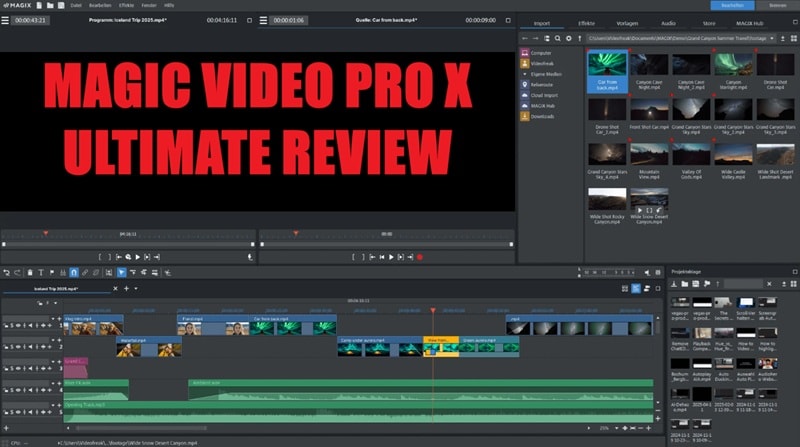Image resolution: width=800 pixels, height=447 pixels.
Task: Select the Car from back.mp4 timeline clip
Action: [293, 325]
